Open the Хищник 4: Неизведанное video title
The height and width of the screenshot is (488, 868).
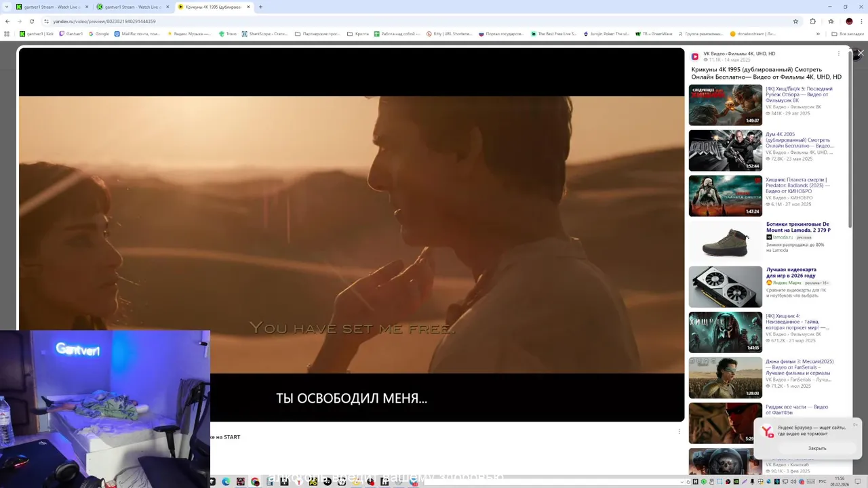point(797,321)
